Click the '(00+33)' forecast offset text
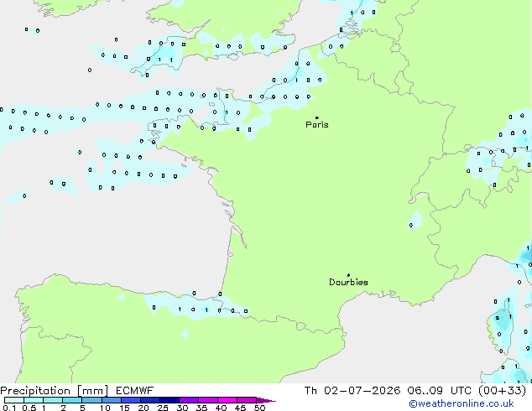 [502, 391]
